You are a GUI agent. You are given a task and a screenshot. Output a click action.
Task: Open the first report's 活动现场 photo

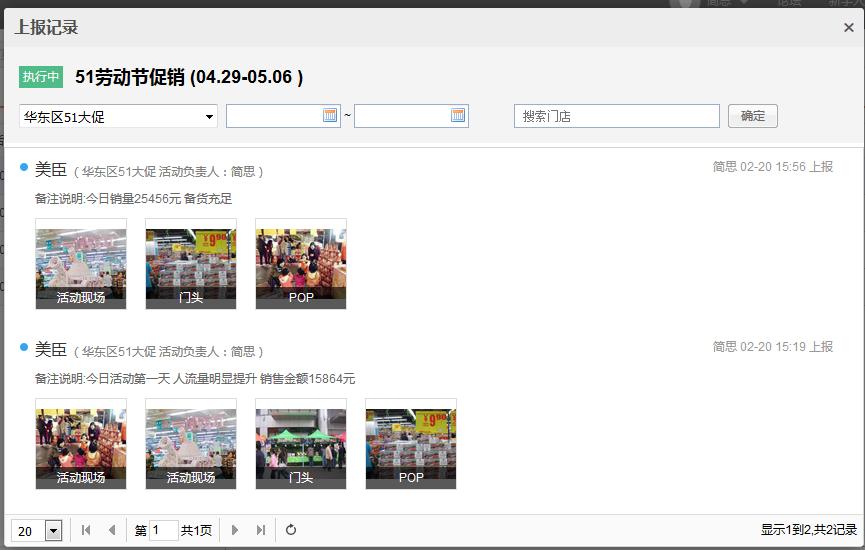coord(81,263)
